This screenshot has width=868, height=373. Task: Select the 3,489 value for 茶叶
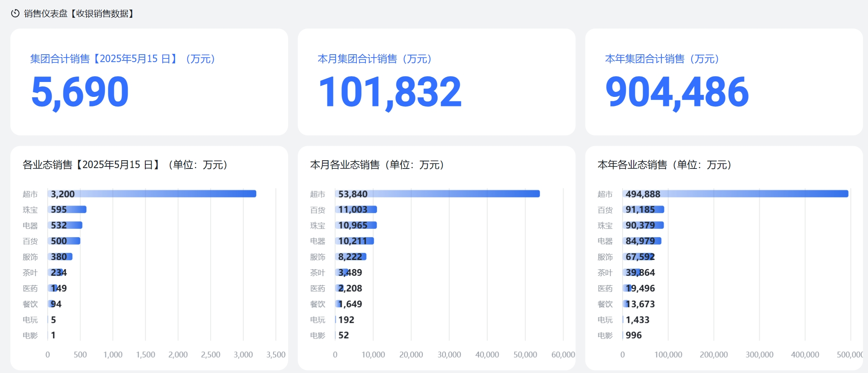pyautogui.click(x=350, y=272)
